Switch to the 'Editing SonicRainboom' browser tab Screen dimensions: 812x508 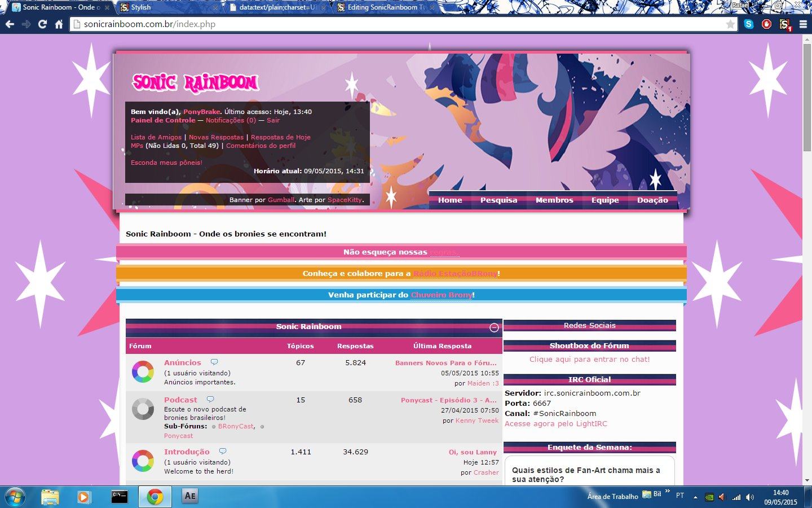coord(383,8)
